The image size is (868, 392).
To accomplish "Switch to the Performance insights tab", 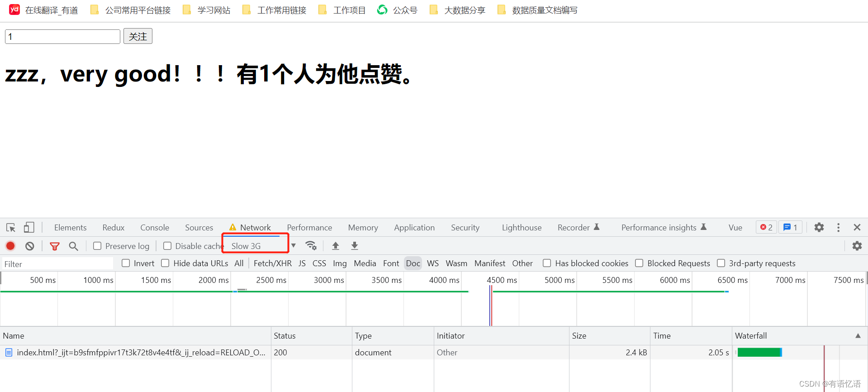I will [x=664, y=227].
